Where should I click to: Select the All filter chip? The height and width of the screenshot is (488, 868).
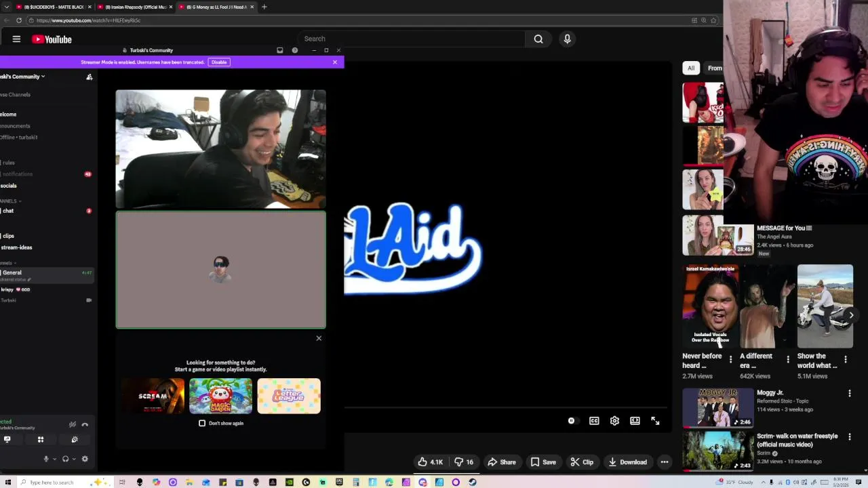click(x=691, y=68)
